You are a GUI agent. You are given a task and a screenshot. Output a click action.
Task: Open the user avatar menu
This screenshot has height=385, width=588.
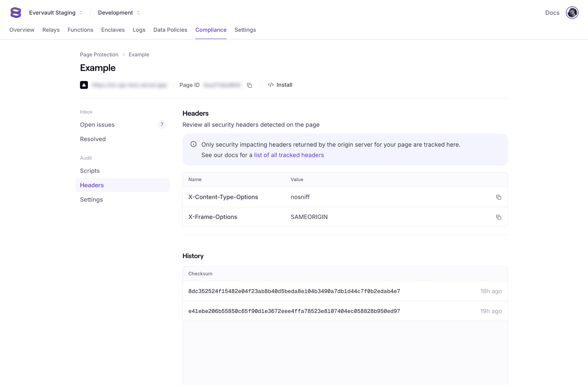coord(572,13)
